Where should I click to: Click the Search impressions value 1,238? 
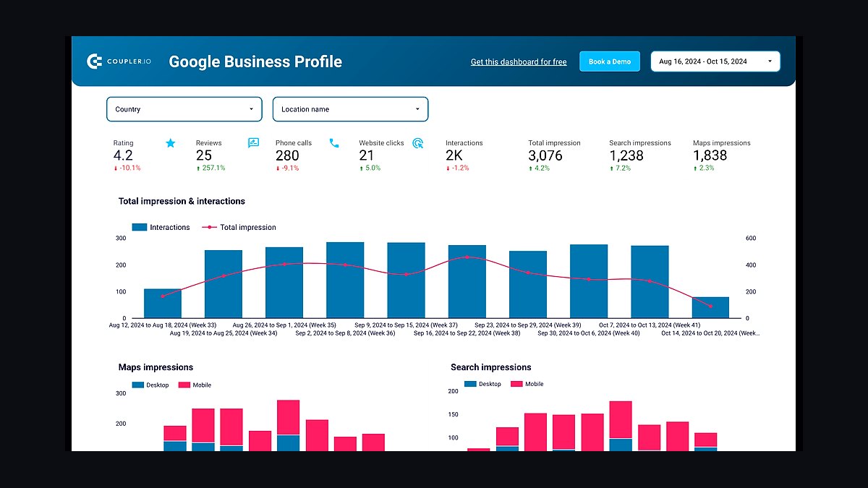click(x=626, y=155)
